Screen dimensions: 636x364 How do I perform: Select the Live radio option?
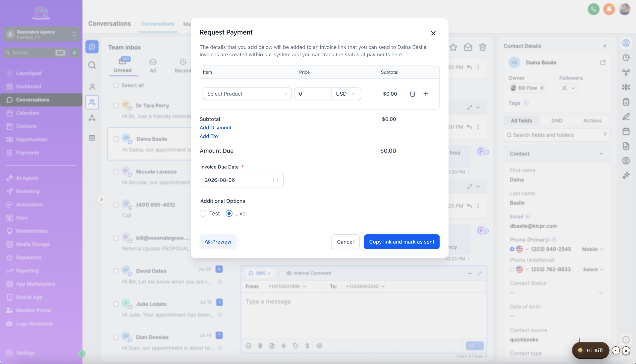229,213
